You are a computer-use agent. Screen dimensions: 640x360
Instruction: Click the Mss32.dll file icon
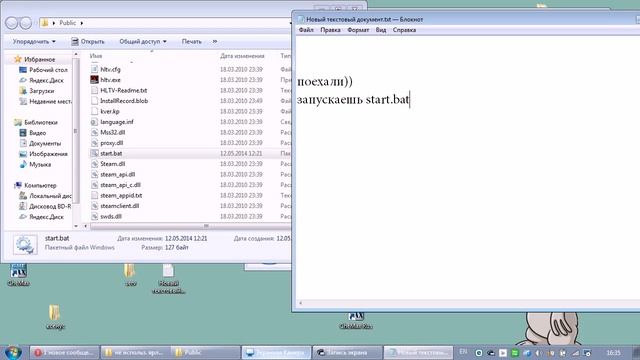pyautogui.click(x=94, y=132)
